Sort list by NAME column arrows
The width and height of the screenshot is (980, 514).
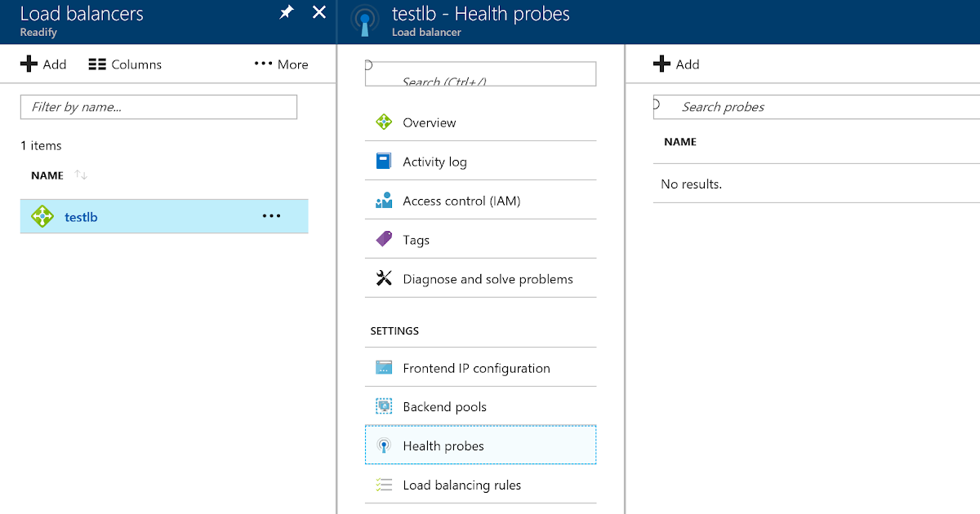pyautogui.click(x=81, y=175)
